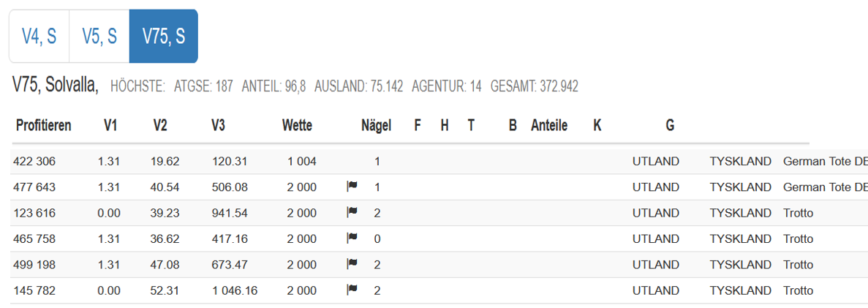This screenshot has height=308, width=868.
Task: Click the Nägel column header
Action: coord(377,126)
